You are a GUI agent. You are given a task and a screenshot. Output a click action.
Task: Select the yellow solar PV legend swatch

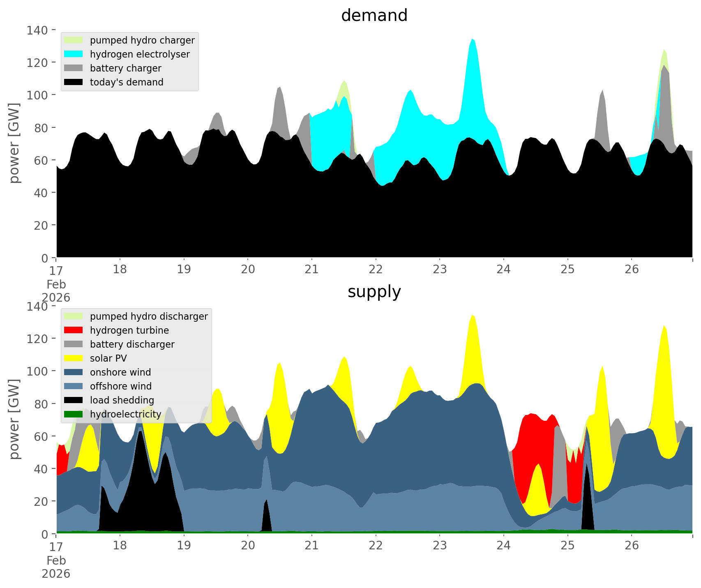coord(73,358)
